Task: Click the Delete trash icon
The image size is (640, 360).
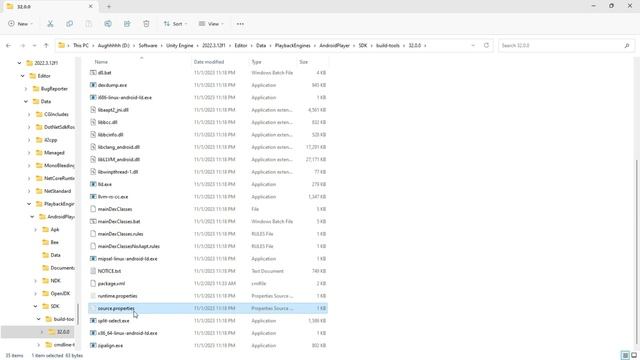Action: pos(146,24)
